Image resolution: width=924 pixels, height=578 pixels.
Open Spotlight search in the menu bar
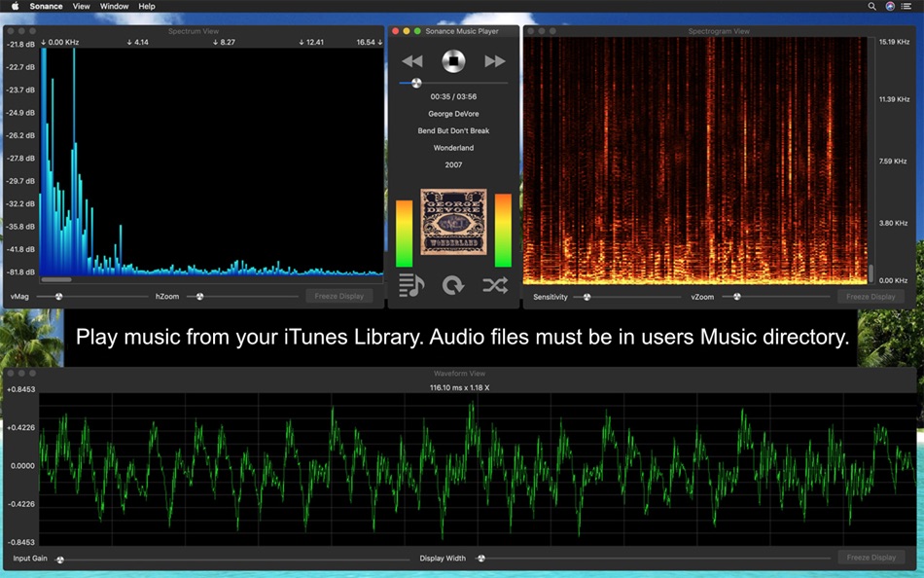pos(871,7)
